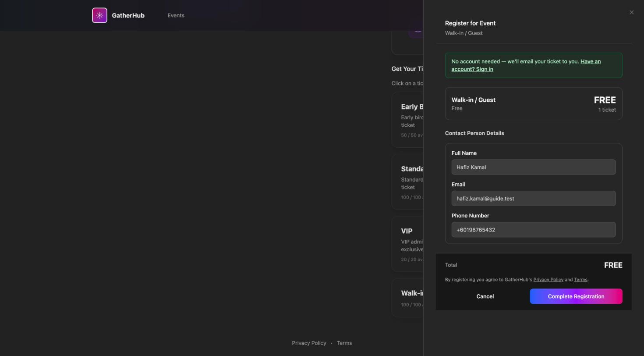Select the Early Bird ticket card

[407, 120]
